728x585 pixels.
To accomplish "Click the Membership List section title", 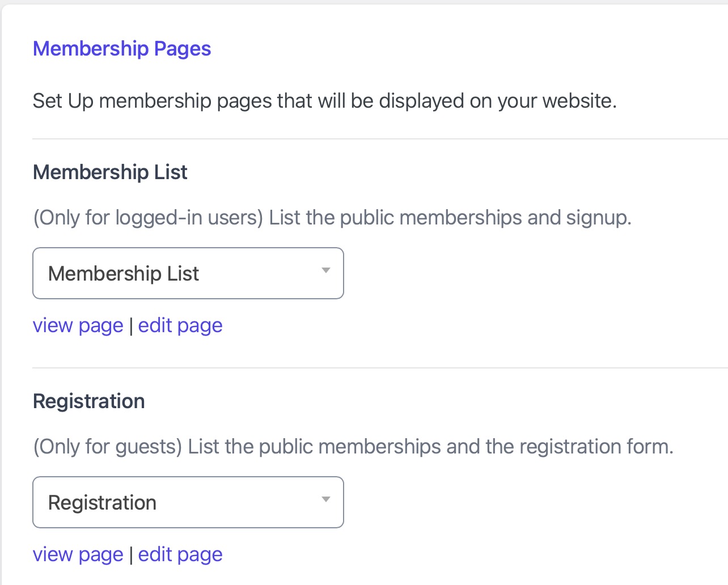I will click(110, 172).
